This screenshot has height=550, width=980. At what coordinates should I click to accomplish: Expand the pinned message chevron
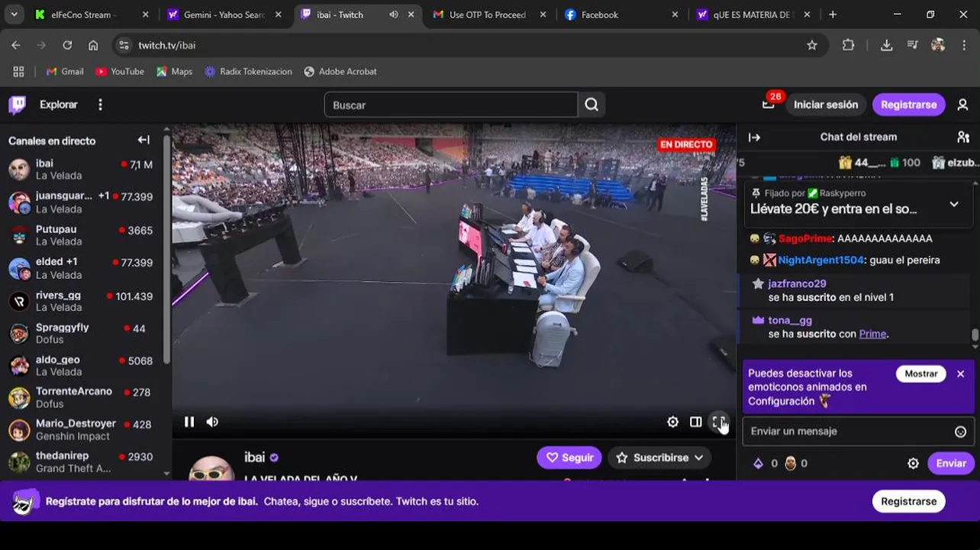954,205
